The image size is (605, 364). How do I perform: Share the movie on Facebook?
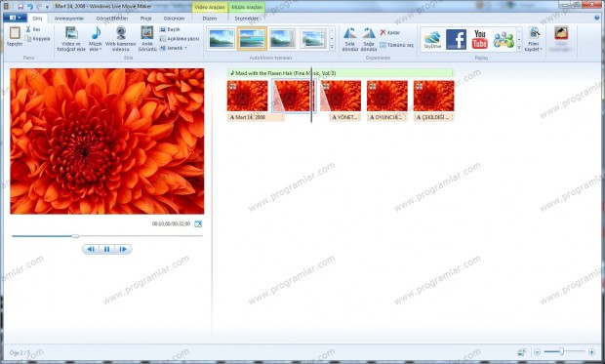pos(456,39)
